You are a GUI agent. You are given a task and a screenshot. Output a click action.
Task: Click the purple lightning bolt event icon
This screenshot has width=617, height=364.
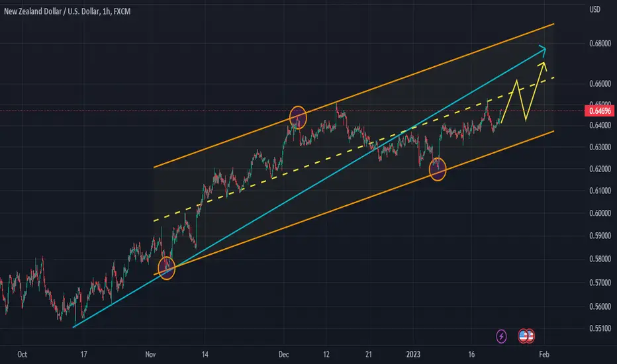coord(501,336)
